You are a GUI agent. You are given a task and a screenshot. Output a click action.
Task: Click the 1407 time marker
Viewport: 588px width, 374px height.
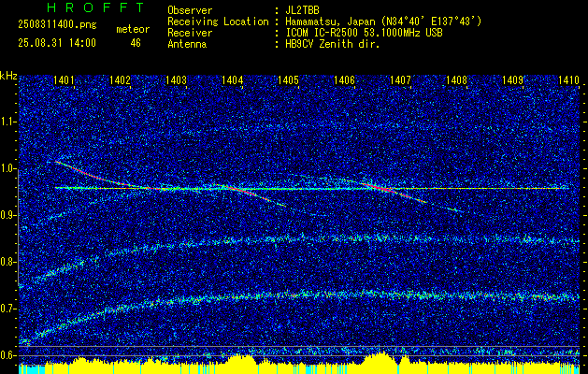[x=400, y=79]
